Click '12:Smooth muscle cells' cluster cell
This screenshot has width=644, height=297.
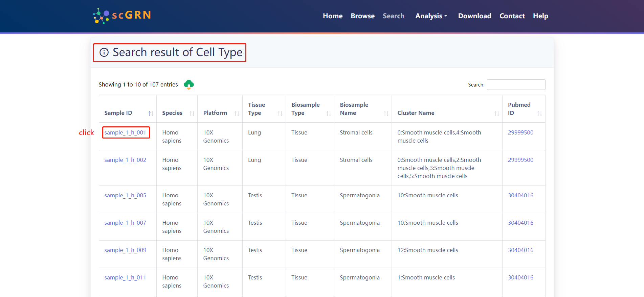click(x=428, y=250)
